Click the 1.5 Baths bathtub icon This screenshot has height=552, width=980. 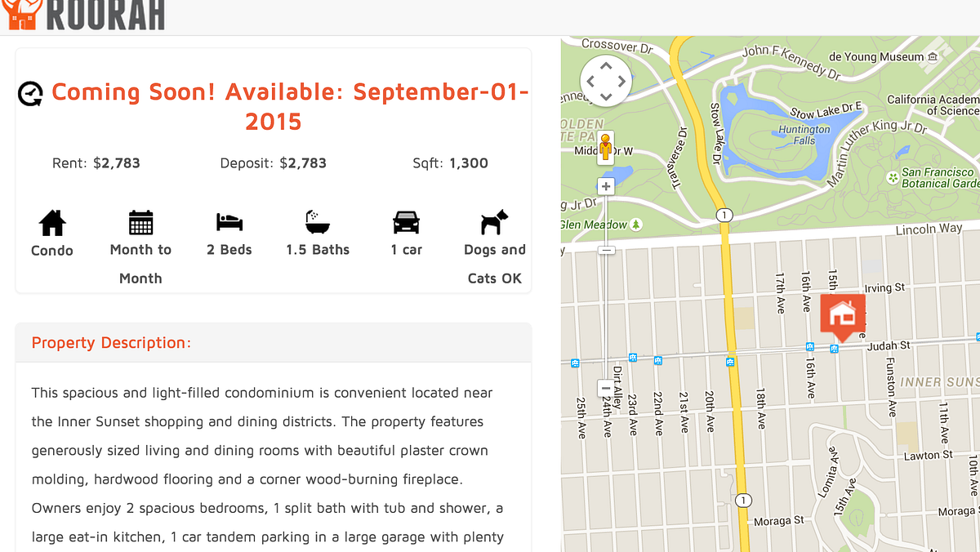(x=318, y=221)
